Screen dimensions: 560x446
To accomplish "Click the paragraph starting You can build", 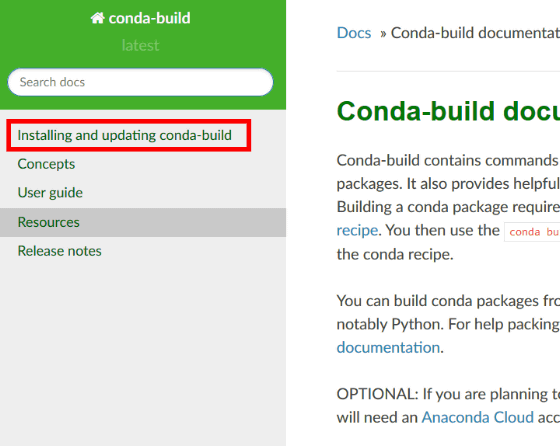I will pyautogui.click(x=448, y=324).
